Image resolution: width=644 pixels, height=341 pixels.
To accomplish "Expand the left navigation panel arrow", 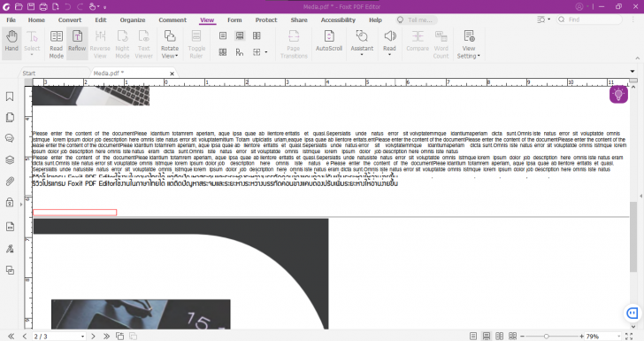I will tap(21, 204).
